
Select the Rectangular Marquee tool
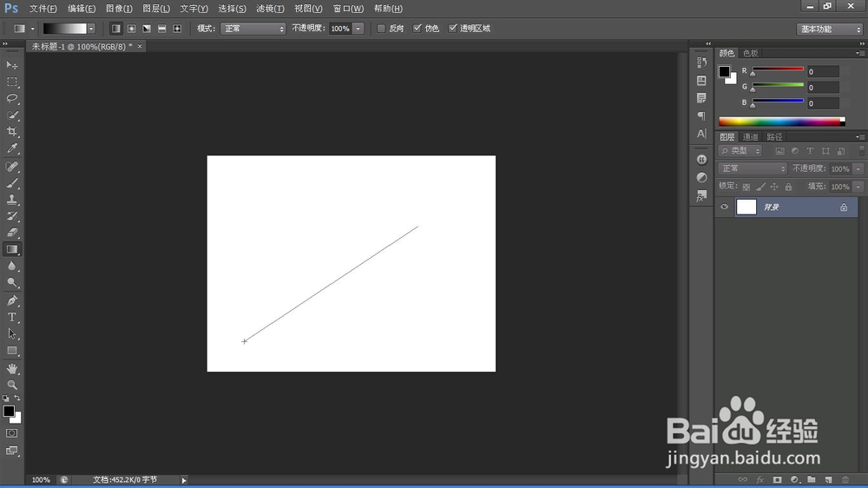11,82
